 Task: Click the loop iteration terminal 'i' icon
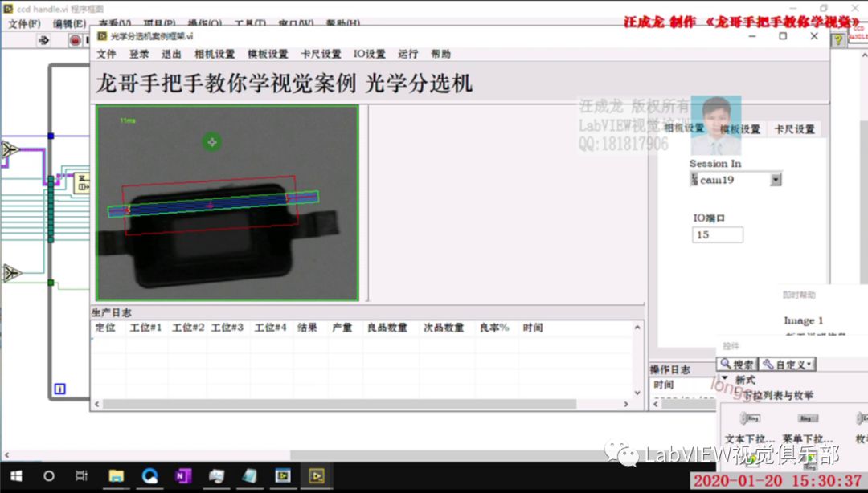tap(59, 389)
